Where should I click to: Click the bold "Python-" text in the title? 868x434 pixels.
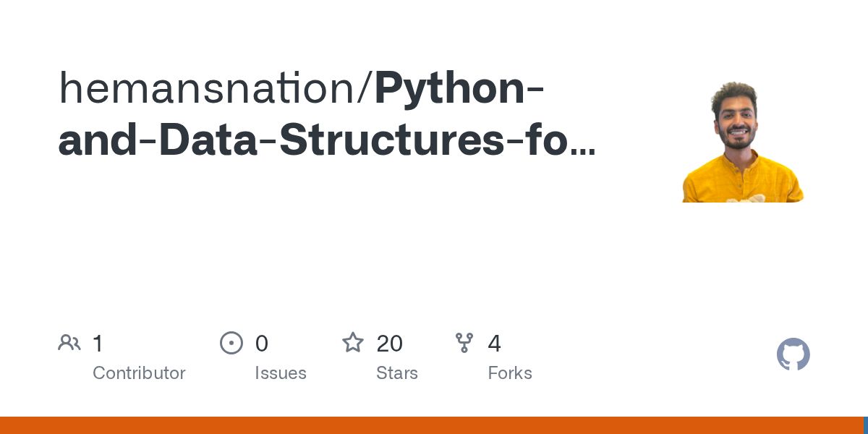pyautogui.click(x=460, y=90)
